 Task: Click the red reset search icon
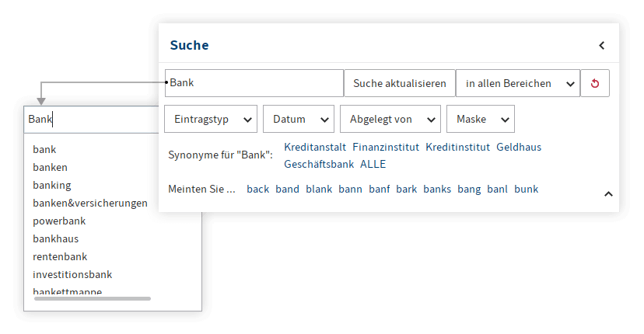pos(595,83)
